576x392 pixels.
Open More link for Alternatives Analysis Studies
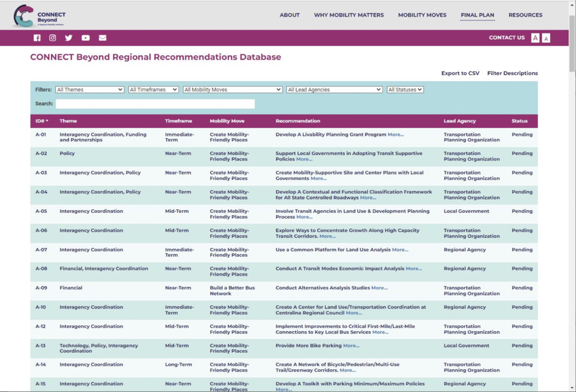point(379,288)
